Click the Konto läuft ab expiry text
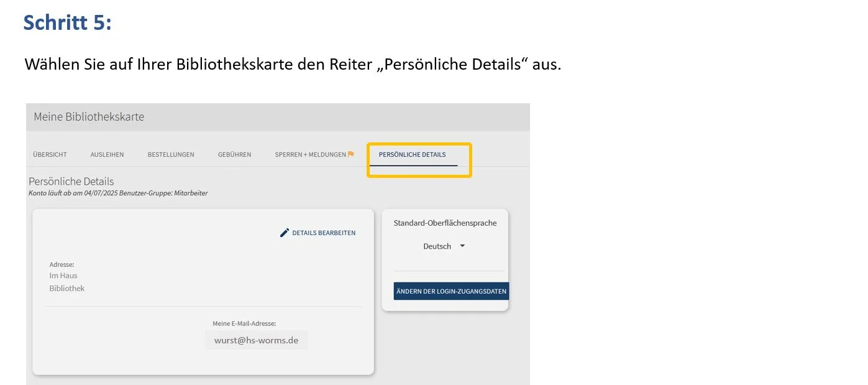 click(117, 193)
